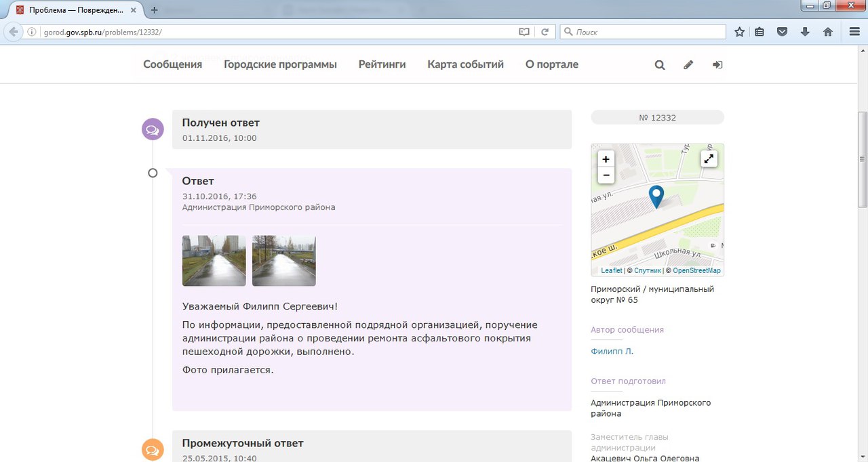Go to the Рейтинги section
This screenshot has width=868, height=462.
(382, 64)
